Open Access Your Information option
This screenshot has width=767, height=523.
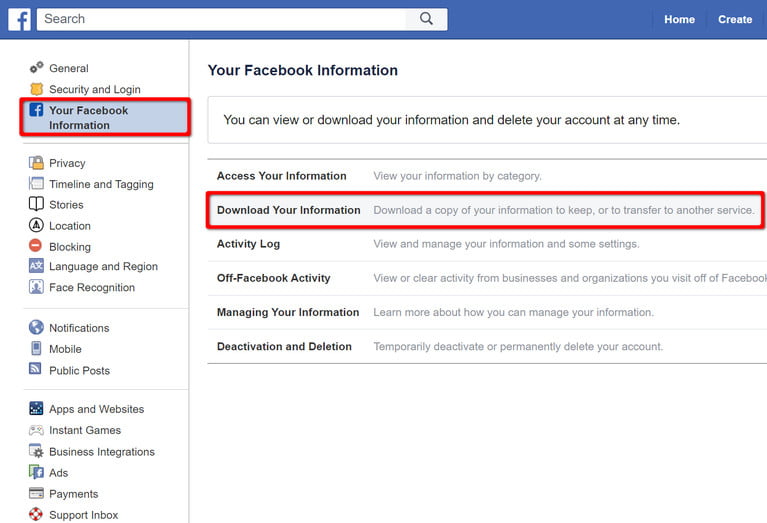tap(281, 176)
